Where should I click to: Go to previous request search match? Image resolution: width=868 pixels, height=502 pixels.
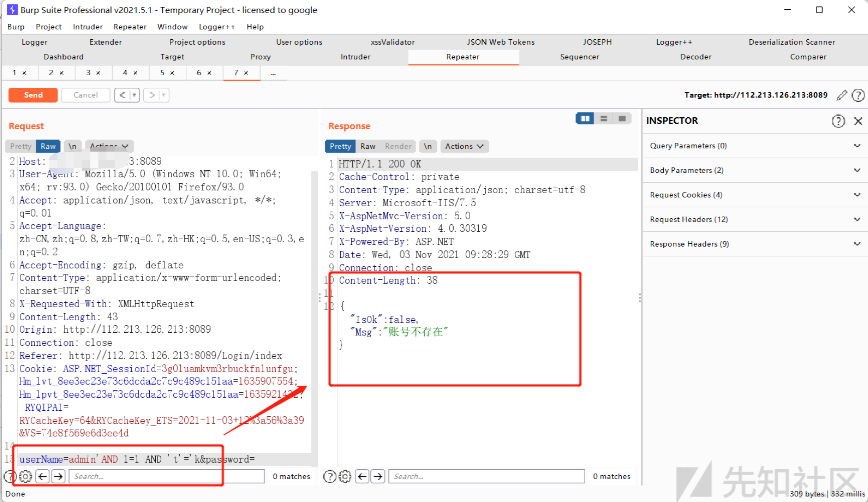click(43, 476)
